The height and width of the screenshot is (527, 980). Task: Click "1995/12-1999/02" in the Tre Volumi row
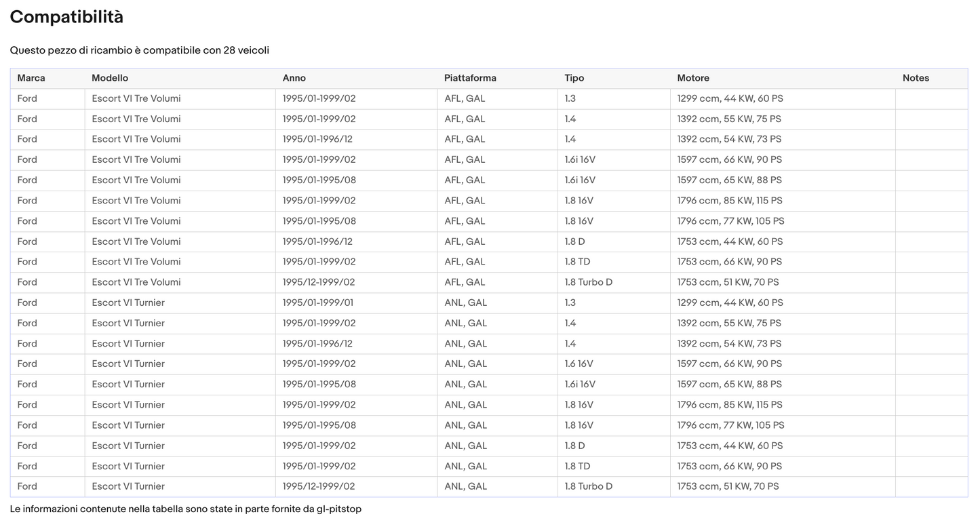click(319, 282)
